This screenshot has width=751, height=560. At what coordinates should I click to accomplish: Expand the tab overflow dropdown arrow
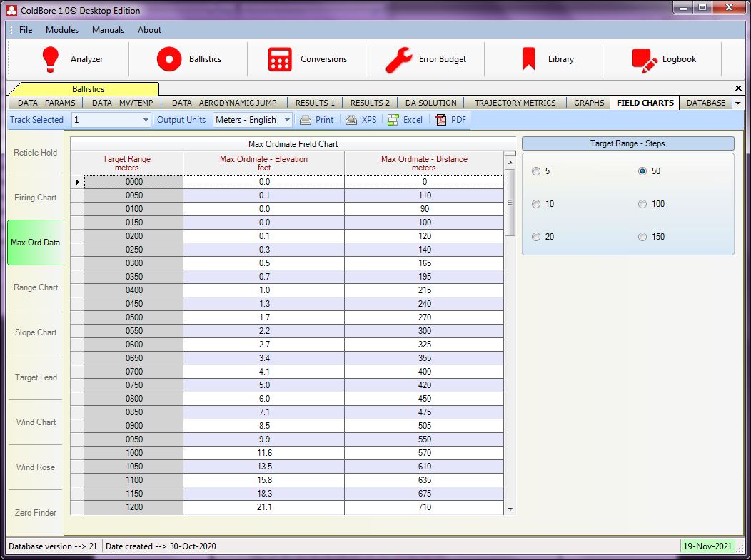pos(738,103)
